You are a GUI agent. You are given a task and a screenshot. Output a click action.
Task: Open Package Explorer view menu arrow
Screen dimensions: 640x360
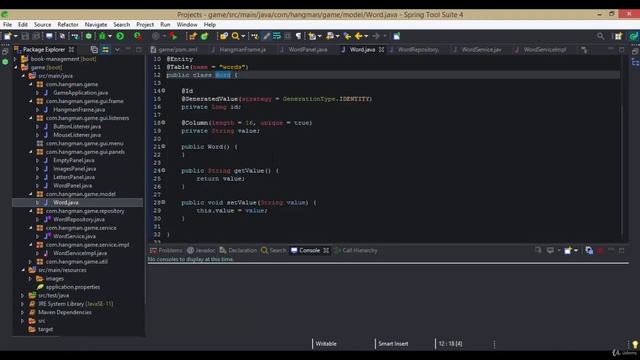point(117,49)
